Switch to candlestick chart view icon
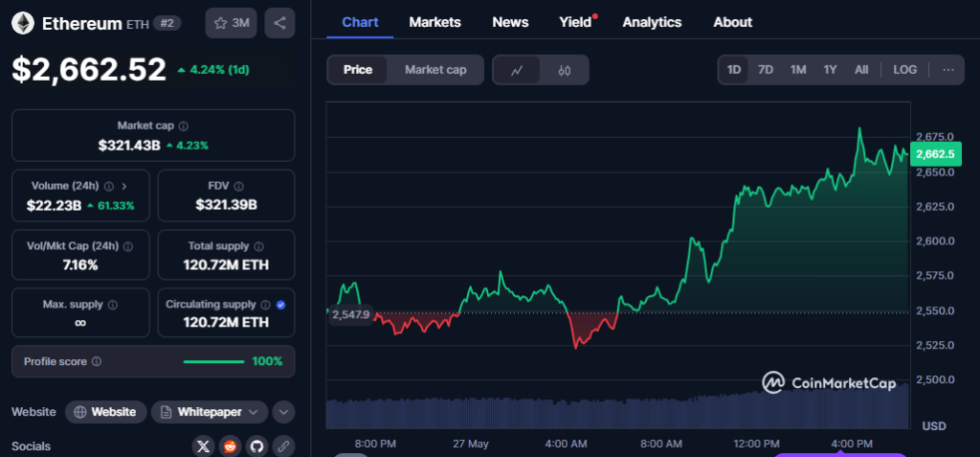This screenshot has width=980, height=457. 565,70
